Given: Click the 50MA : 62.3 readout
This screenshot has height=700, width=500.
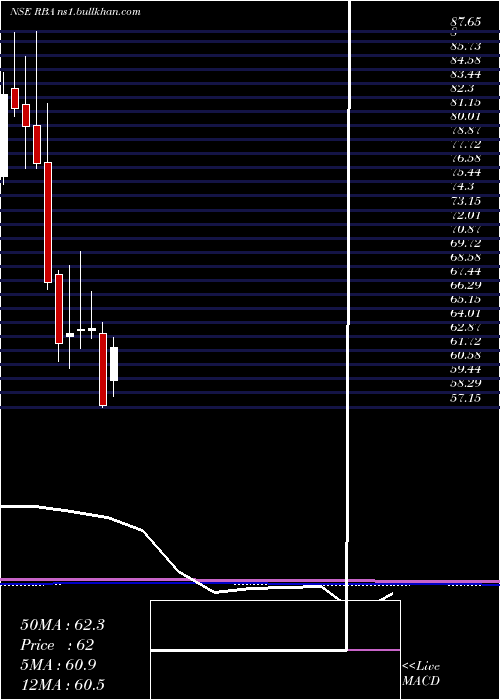Looking at the screenshot, I should (x=62, y=625).
